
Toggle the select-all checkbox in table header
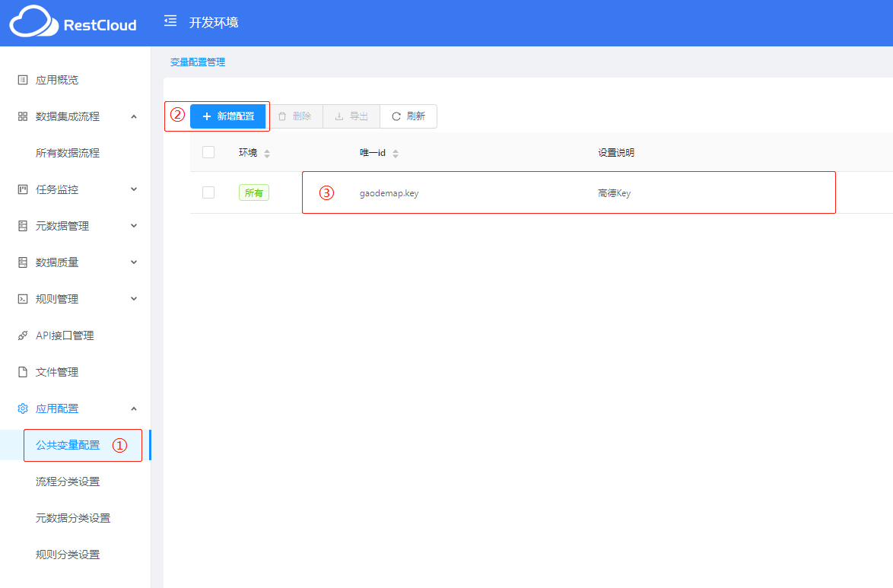(208, 152)
